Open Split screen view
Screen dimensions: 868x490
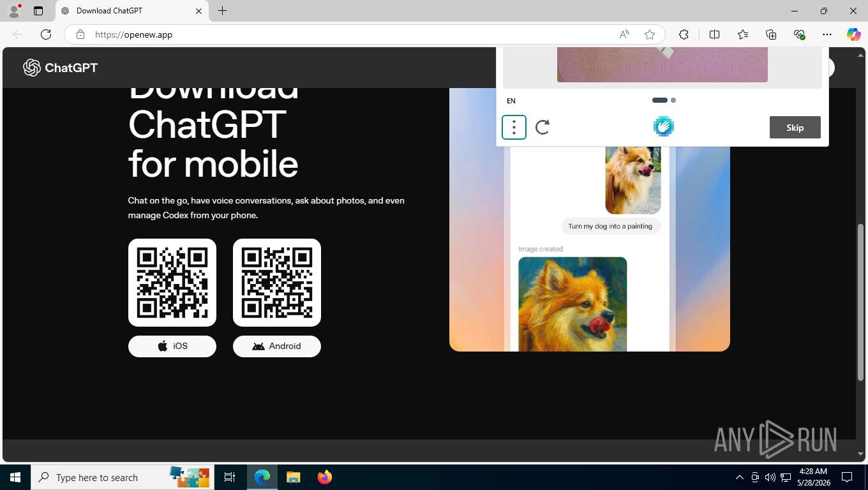(715, 34)
